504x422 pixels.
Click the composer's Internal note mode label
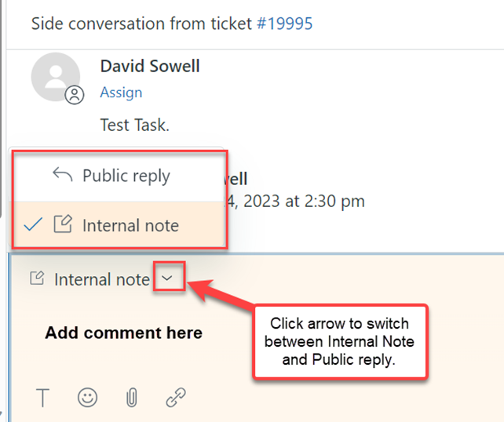101,279
